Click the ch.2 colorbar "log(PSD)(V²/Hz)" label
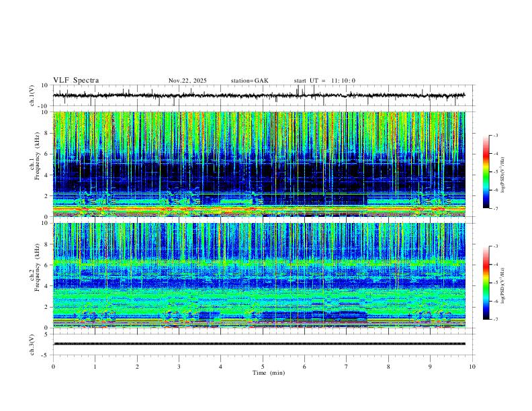This screenshot has height=411, width=532. click(x=503, y=285)
